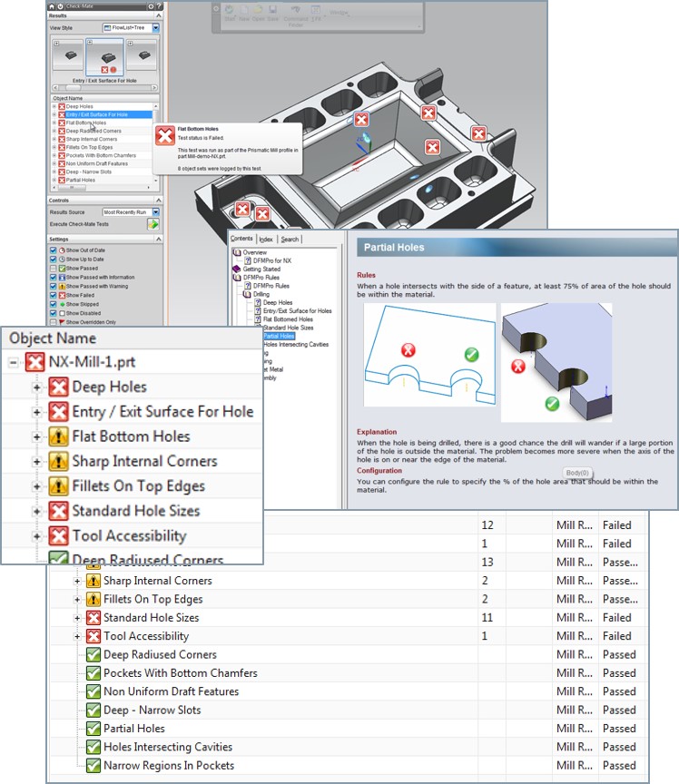Expand Tool Accessibility row in bottom table
679x784 pixels.
(x=77, y=636)
